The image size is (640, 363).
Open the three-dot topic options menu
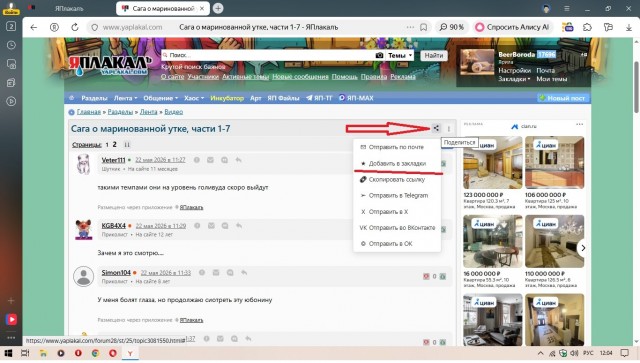pyautogui.click(x=449, y=129)
